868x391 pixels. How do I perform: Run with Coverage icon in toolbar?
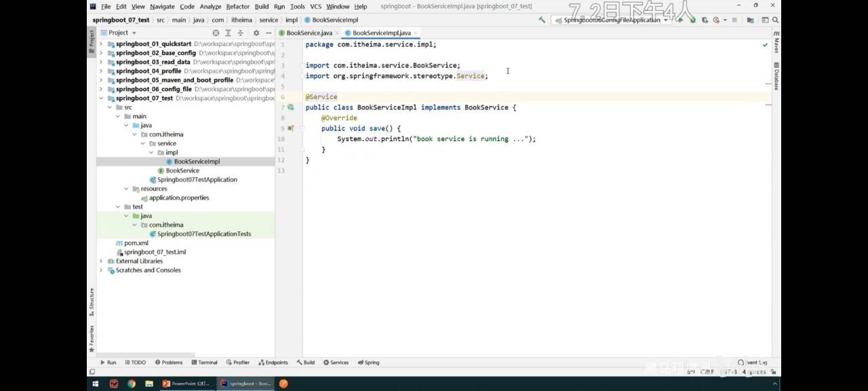pyautogui.click(x=705, y=20)
